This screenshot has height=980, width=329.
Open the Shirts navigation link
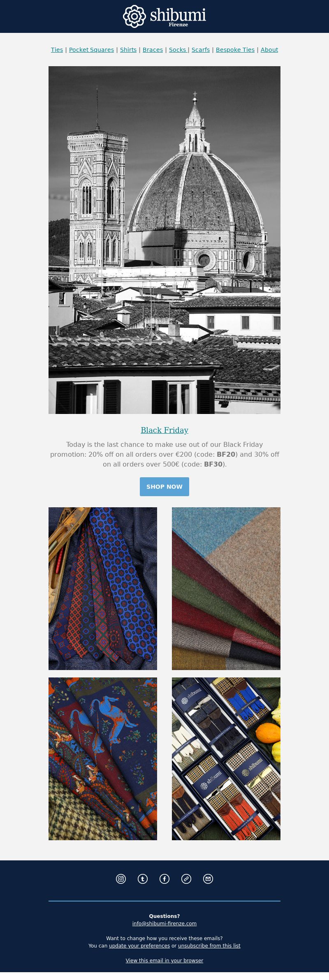(128, 50)
